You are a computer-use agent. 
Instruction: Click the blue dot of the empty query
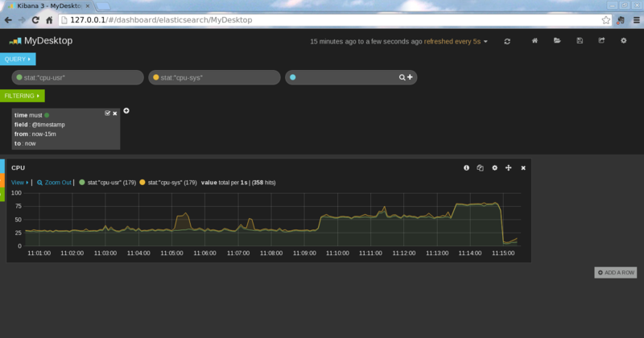pyautogui.click(x=292, y=77)
